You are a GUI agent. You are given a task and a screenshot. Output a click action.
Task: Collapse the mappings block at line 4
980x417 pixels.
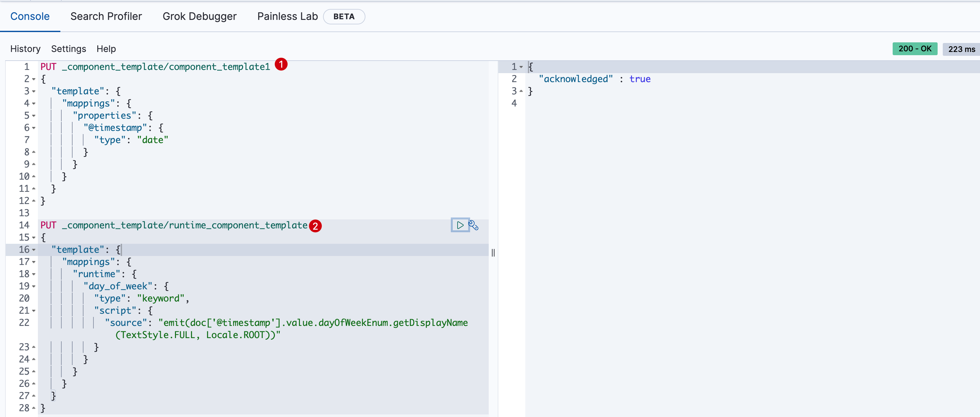[34, 103]
